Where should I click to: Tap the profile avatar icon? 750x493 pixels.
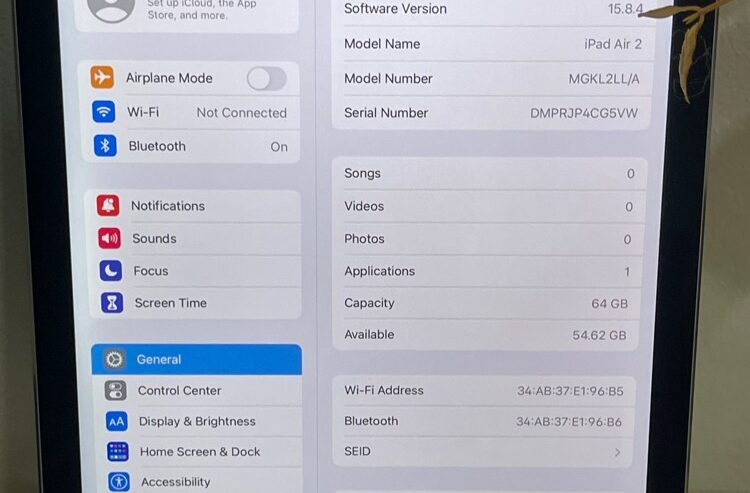point(111,10)
